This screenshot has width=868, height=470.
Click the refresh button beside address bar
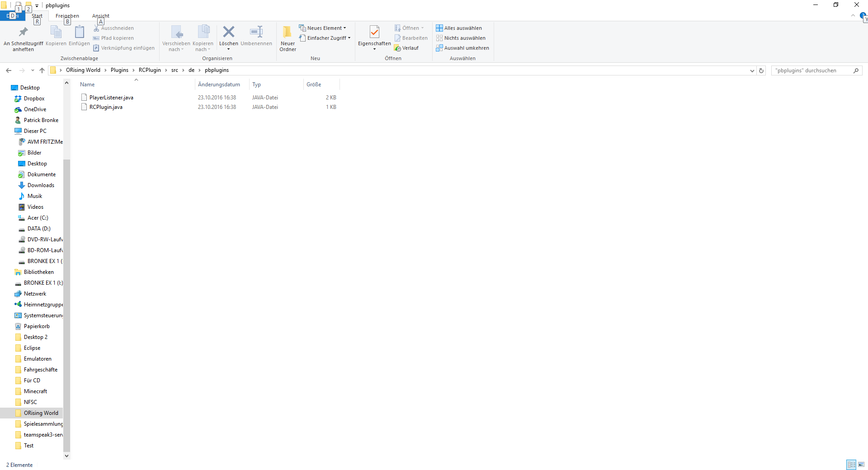click(x=761, y=70)
